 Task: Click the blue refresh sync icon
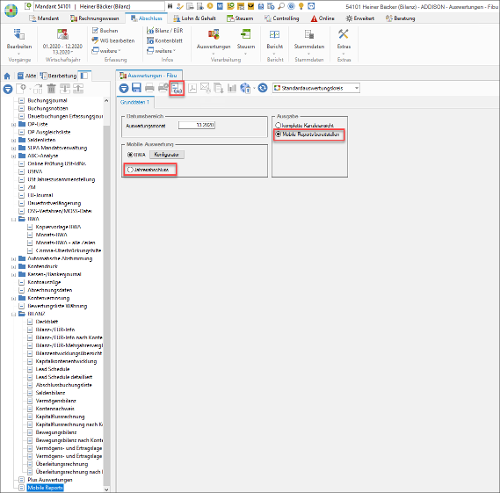[x=263, y=88]
